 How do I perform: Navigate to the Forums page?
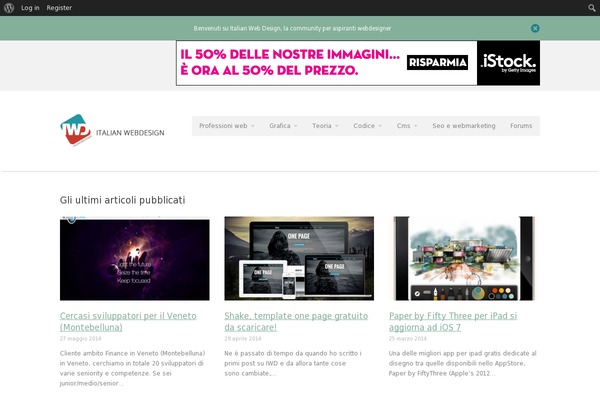click(x=521, y=126)
